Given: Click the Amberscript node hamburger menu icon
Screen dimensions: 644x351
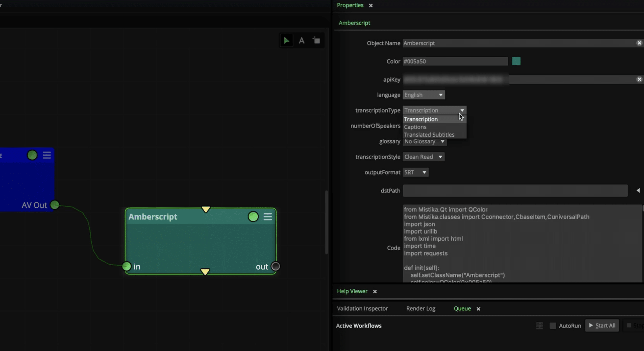Looking at the screenshot, I should (268, 217).
